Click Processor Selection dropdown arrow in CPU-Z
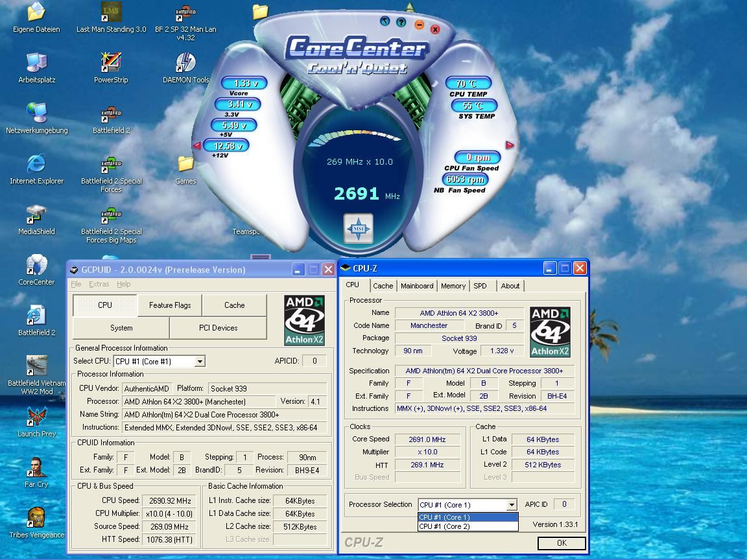Screen dimensions: 747x560 pyautogui.click(x=512, y=505)
